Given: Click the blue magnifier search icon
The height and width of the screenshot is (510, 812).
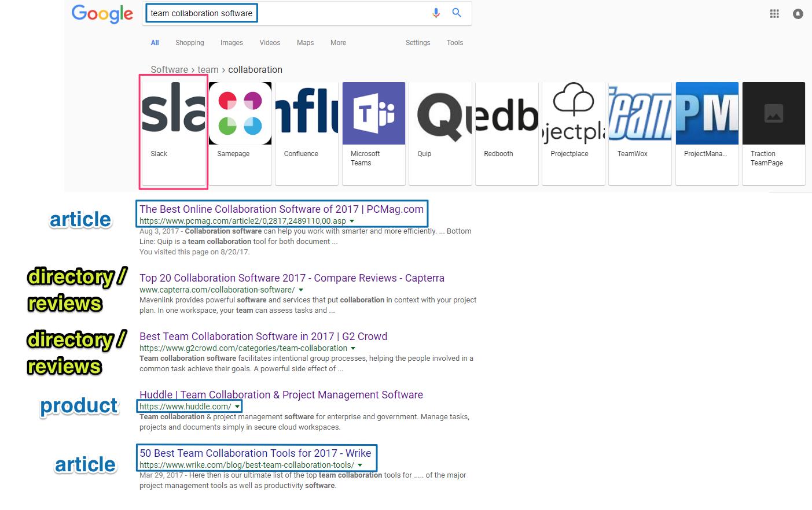Looking at the screenshot, I should 457,13.
